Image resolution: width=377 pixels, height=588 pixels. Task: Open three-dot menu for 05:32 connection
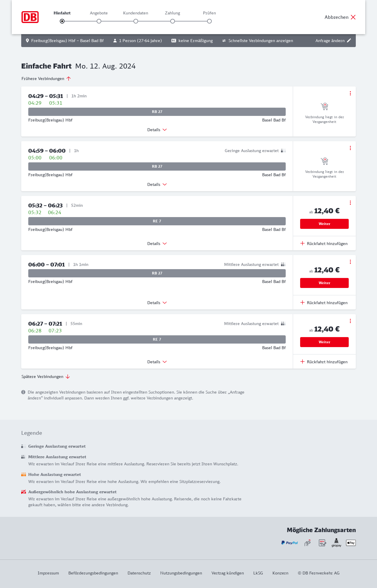click(350, 203)
